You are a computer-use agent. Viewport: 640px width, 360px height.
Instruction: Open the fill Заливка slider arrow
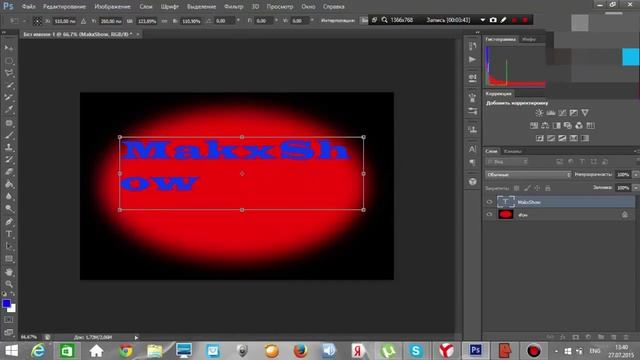[636, 188]
